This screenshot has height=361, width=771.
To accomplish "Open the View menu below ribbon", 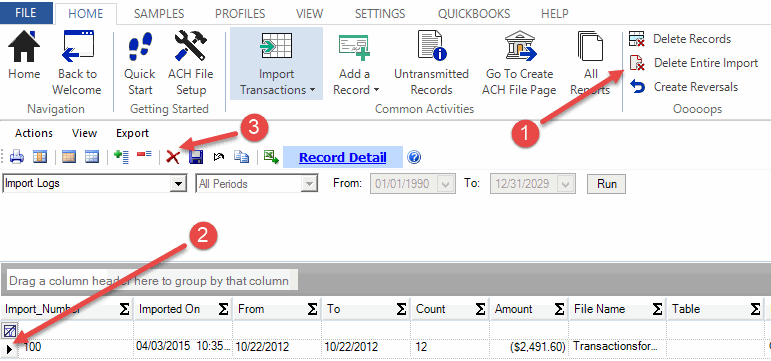I will tap(85, 133).
